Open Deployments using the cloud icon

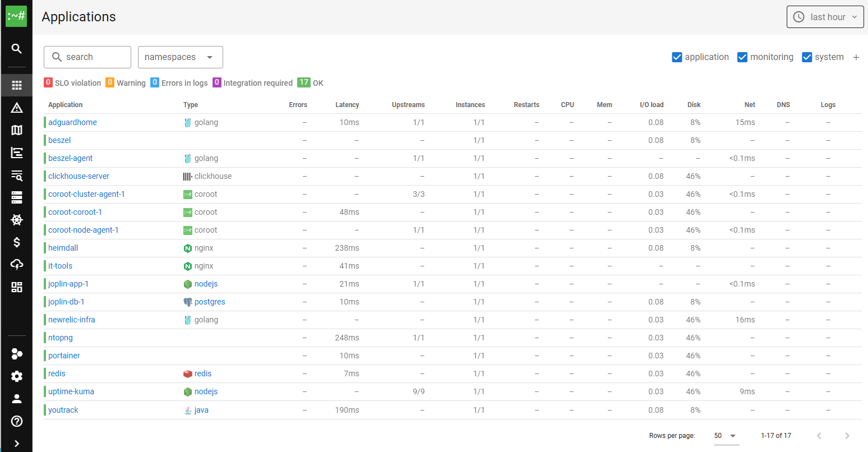tap(16, 265)
